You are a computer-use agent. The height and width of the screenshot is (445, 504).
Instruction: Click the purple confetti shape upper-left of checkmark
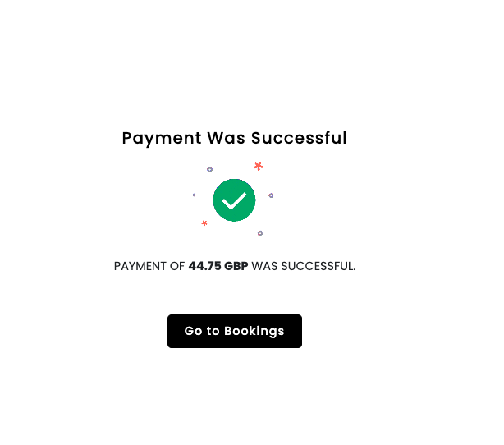(x=209, y=169)
